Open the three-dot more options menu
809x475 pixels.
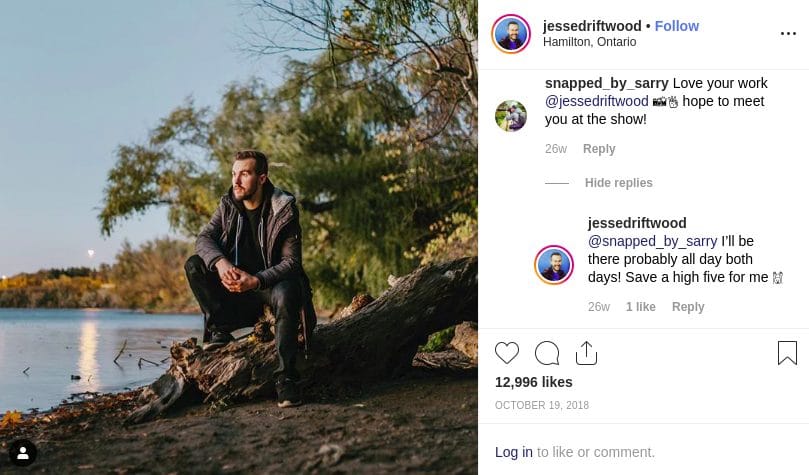tap(788, 34)
